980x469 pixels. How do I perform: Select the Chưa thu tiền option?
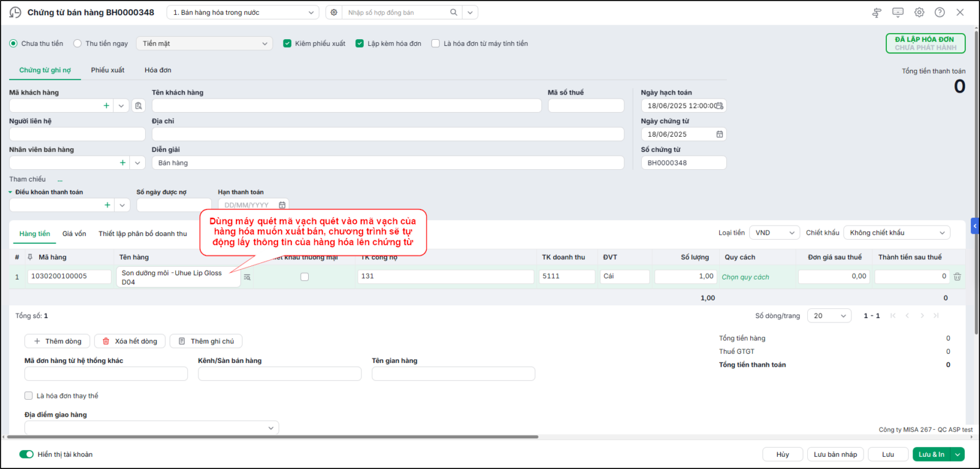pos(13,44)
